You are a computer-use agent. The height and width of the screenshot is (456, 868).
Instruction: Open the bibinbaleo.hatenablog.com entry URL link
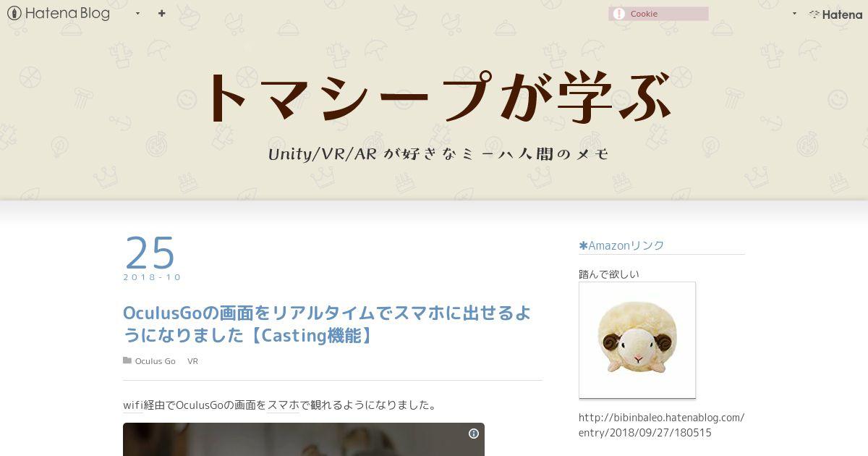[x=661, y=425]
